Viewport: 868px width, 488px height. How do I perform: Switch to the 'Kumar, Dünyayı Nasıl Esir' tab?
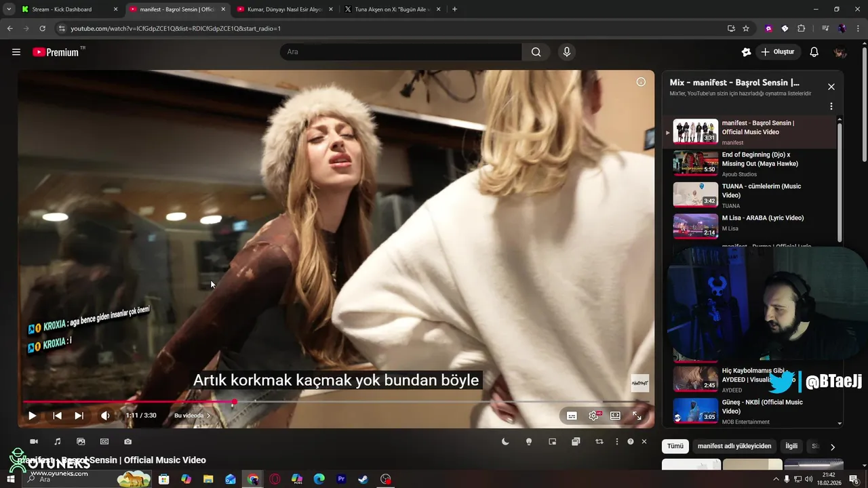[x=283, y=9]
